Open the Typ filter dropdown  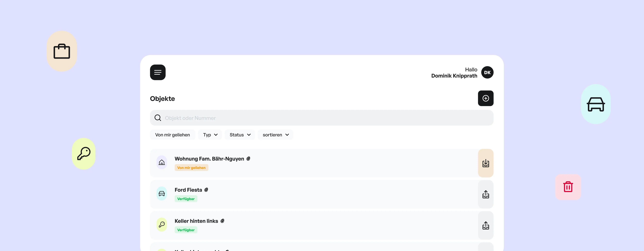coord(210,135)
